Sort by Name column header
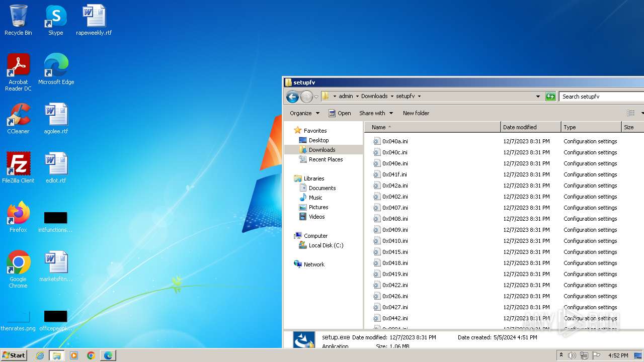644x362 pixels. click(x=433, y=127)
